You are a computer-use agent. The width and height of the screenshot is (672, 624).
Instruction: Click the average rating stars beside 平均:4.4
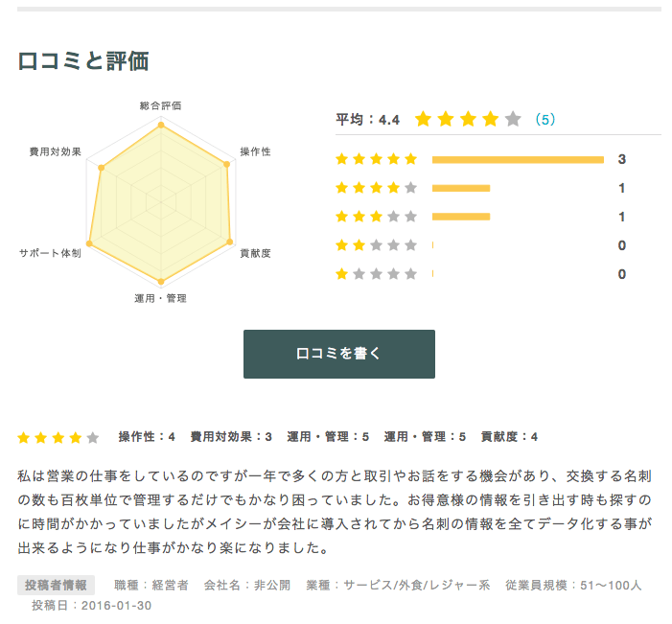click(x=467, y=120)
